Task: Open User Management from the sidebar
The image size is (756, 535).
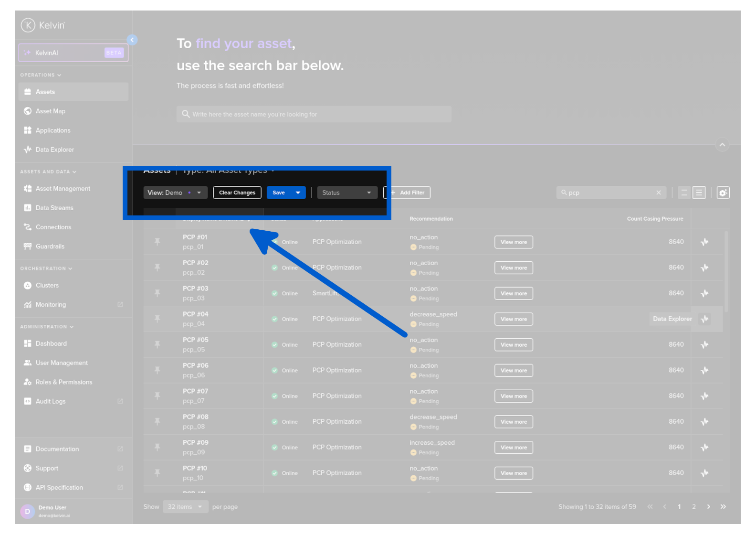Action: [x=62, y=363]
